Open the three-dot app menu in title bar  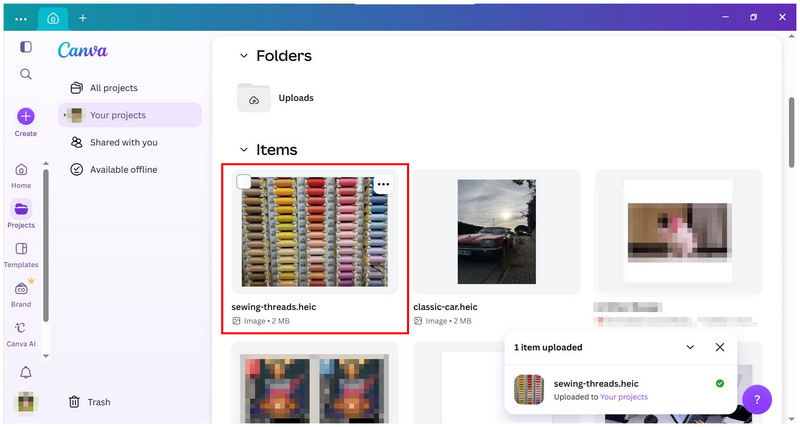pyautogui.click(x=21, y=19)
